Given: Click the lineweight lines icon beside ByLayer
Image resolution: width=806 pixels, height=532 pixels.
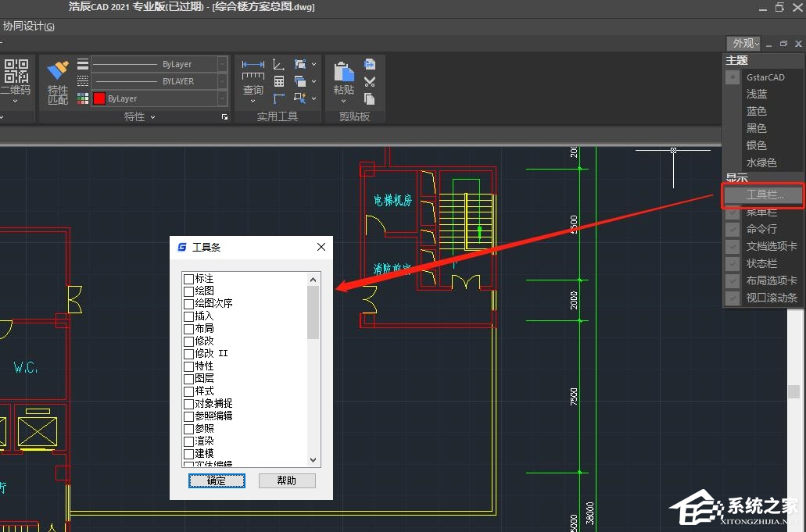Looking at the screenshot, I should (x=83, y=64).
